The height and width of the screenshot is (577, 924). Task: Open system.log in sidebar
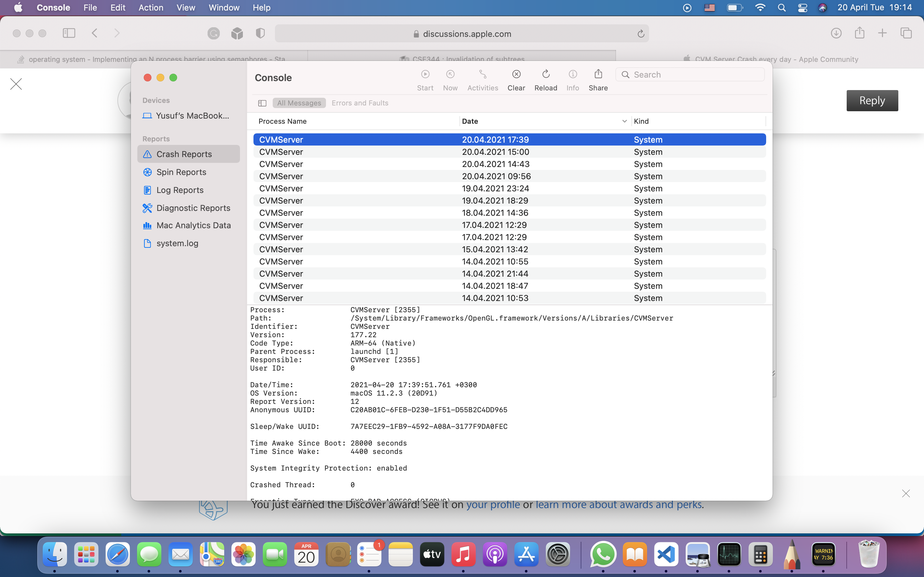177,244
